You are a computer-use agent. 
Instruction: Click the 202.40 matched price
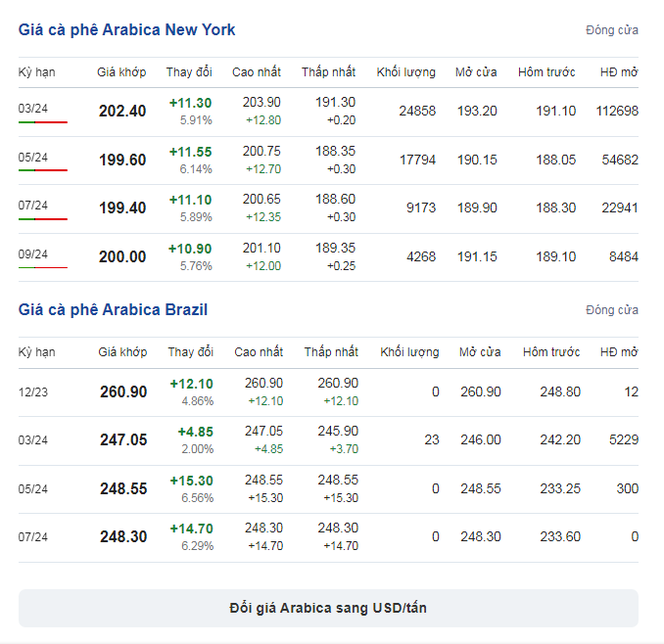click(122, 112)
